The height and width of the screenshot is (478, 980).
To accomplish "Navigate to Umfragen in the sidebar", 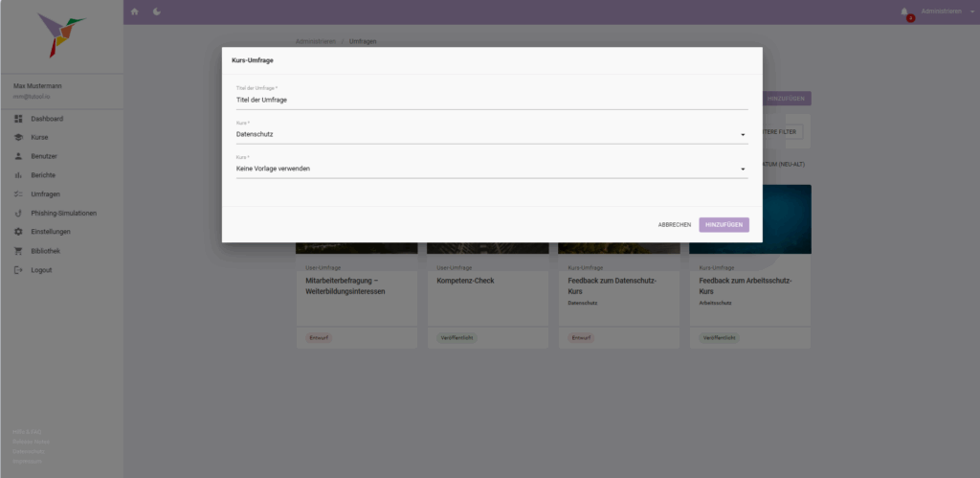I will [x=46, y=194].
